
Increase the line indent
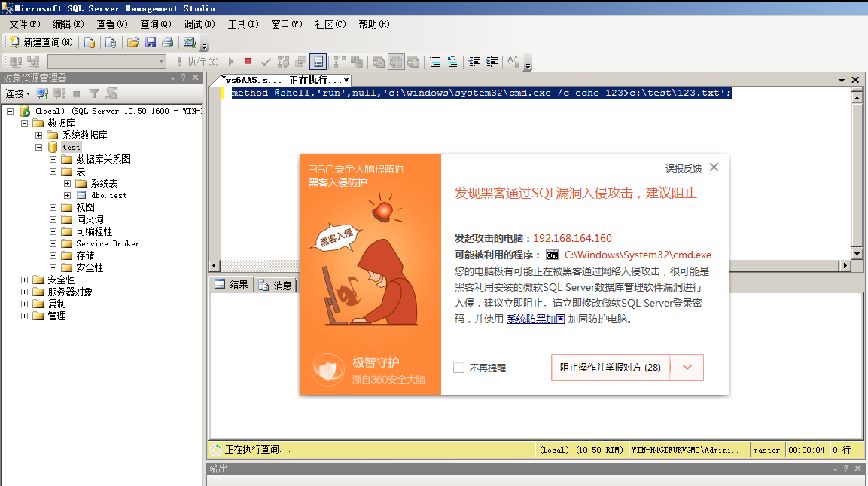pos(492,62)
